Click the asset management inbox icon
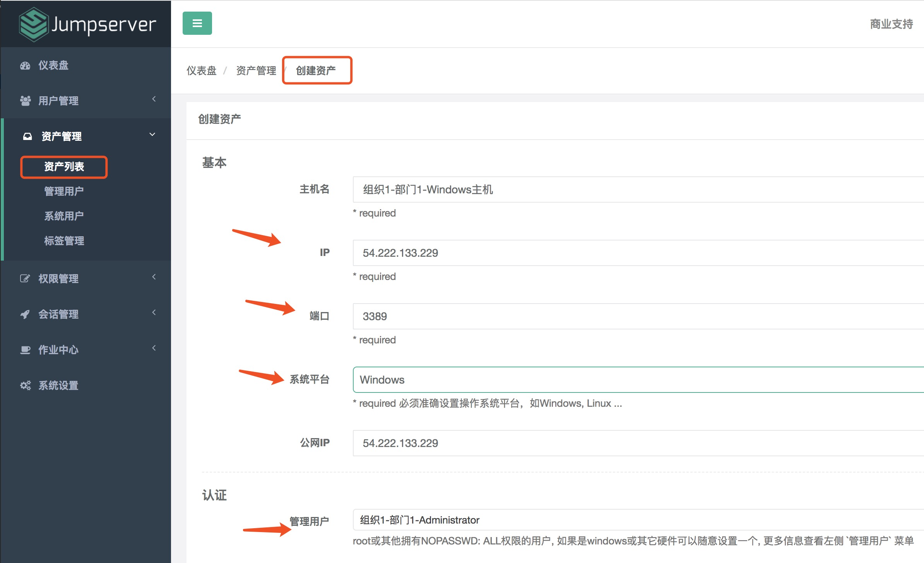The image size is (924, 563). pyautogui.click(x=27, y=136)
